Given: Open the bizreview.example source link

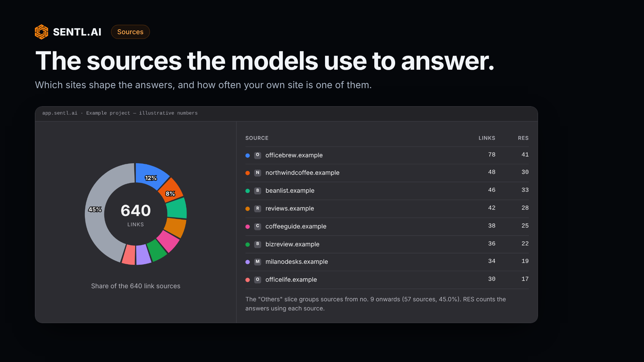Looking at the screenshot, I should pyautogui.click(x=292, y=244).
